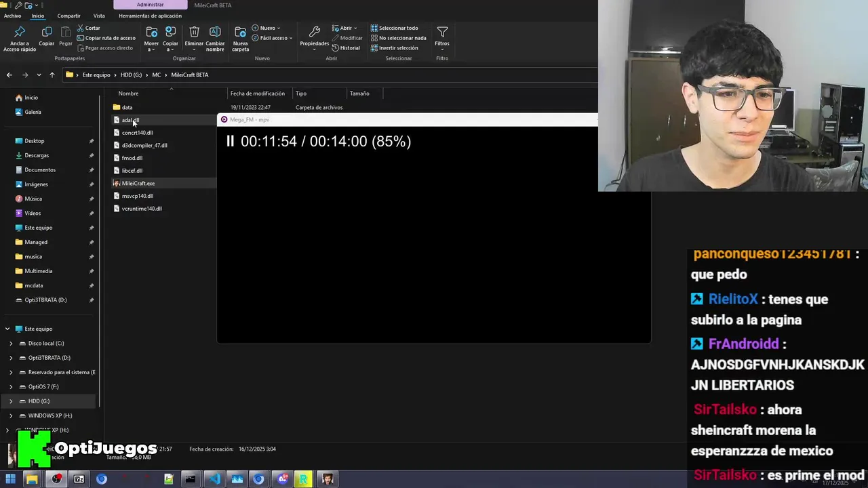Open Command Prompt taskbar icon
The image size is (868, 488).
point(191,479)
